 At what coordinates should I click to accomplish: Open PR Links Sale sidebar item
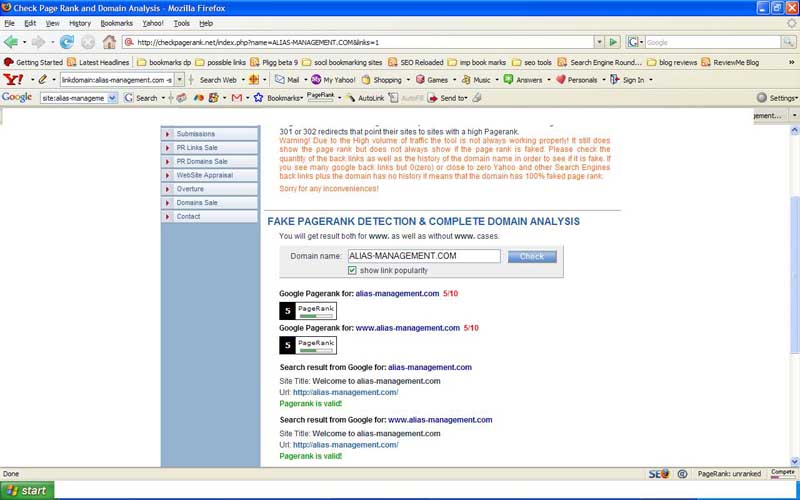(x=210, y=147)
